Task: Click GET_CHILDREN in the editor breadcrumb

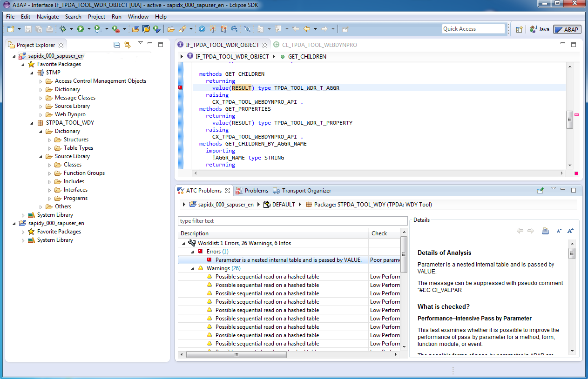Action: (307, 56)
